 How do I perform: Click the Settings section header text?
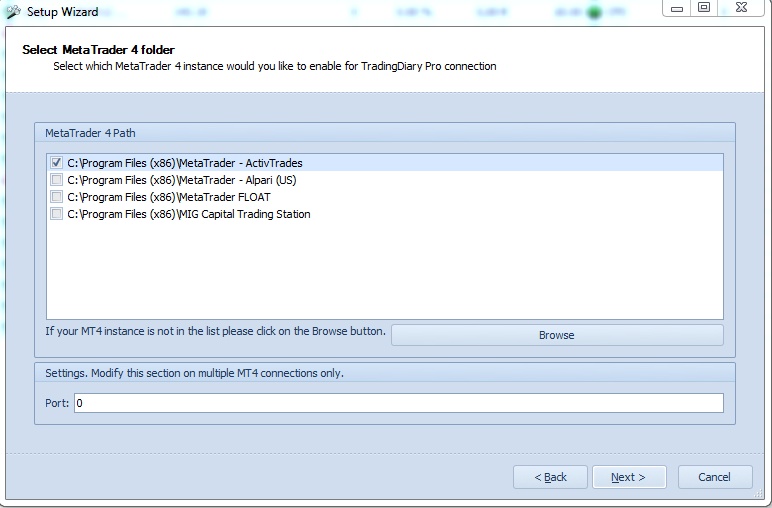tap(194, 373)
